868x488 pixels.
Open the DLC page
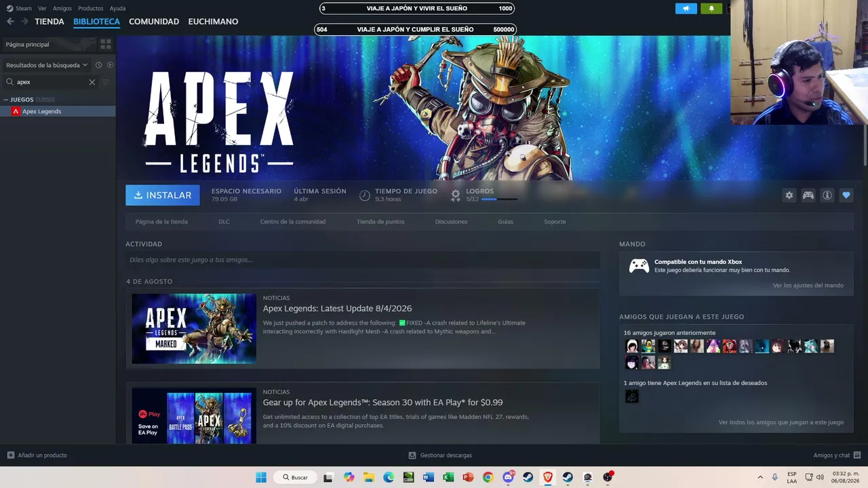click(224, 222)
